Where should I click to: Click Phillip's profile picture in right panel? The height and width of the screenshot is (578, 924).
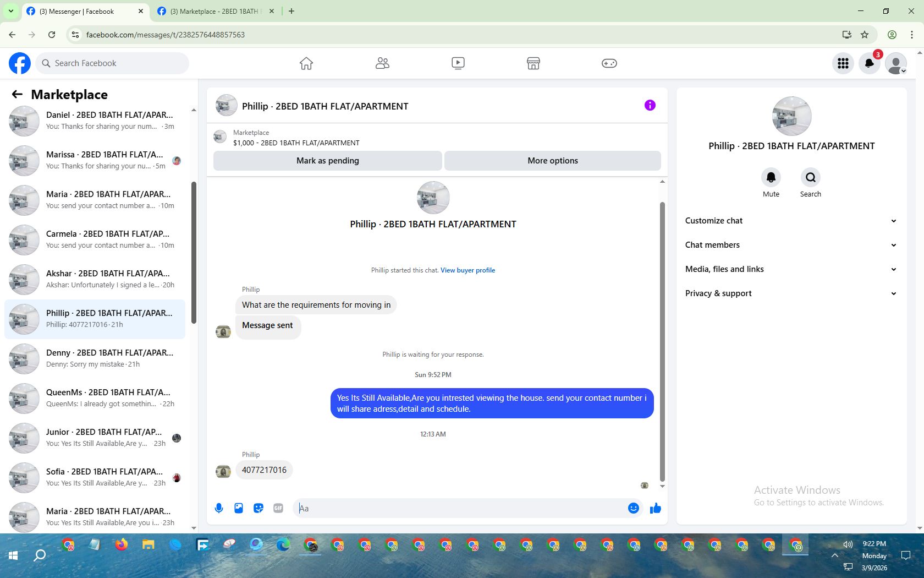791,116
